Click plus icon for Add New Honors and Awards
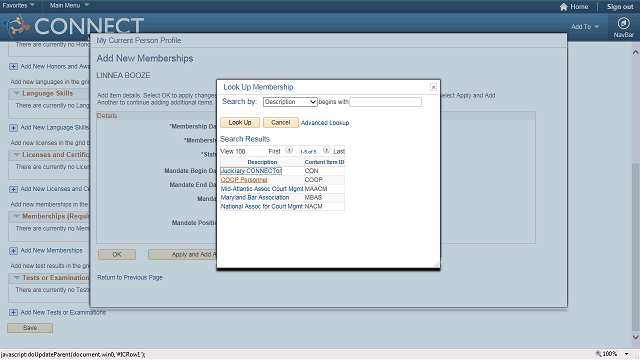640x360 pixels. coord(13,67)
